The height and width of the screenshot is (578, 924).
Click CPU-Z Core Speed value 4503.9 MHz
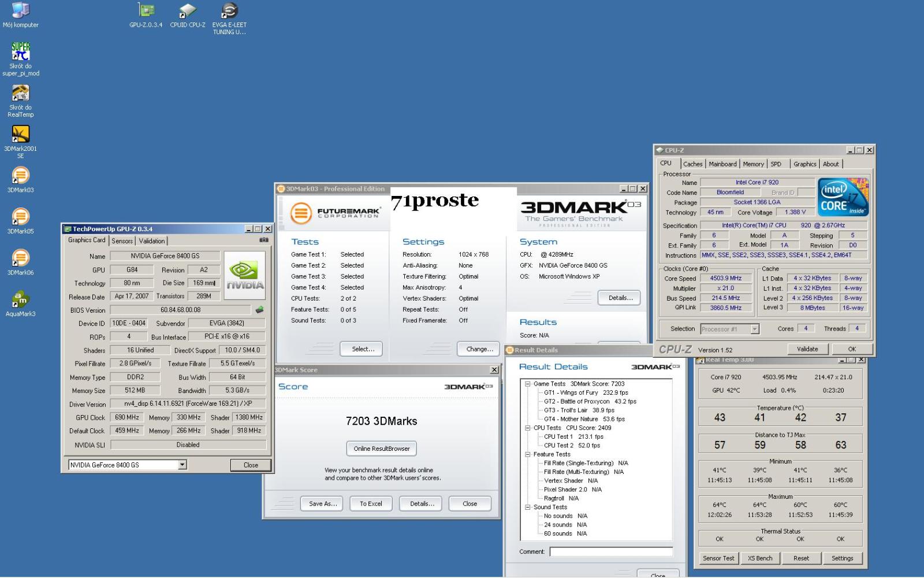(725, 278)
